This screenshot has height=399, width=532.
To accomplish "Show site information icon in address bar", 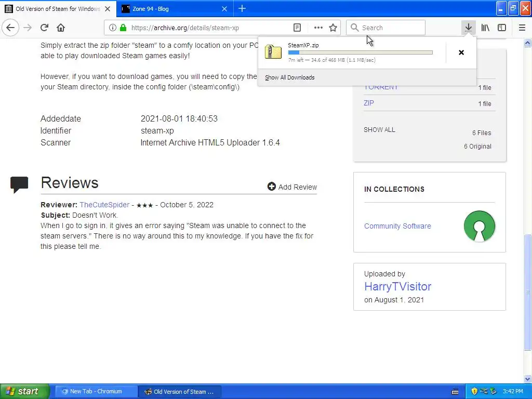I will (113, 28).
